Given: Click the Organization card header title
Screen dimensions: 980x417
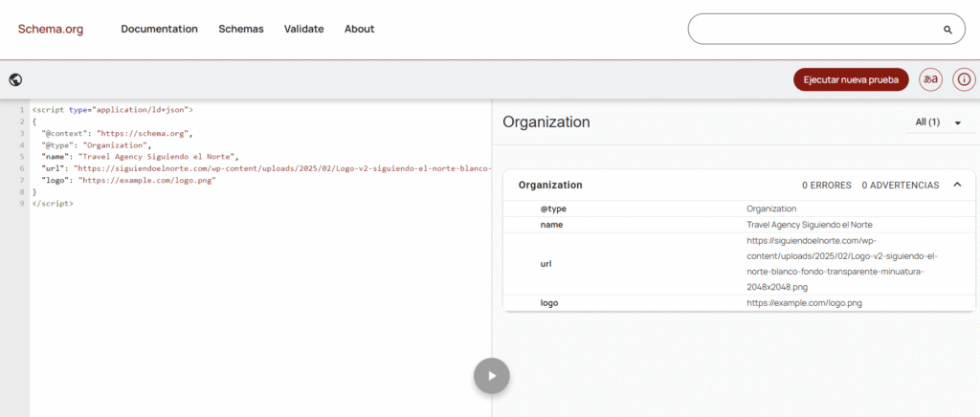Looking at the screenshot, I should pos(550,185).
